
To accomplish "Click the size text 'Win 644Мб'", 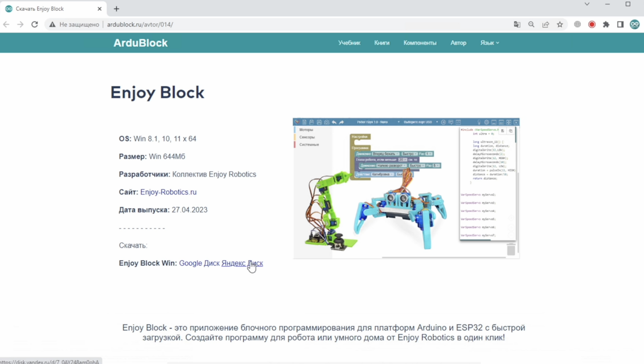I will tap(167, 156).
